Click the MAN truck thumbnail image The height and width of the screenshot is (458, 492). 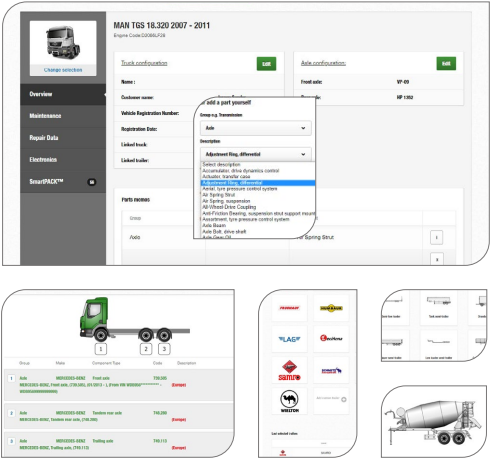63,43
